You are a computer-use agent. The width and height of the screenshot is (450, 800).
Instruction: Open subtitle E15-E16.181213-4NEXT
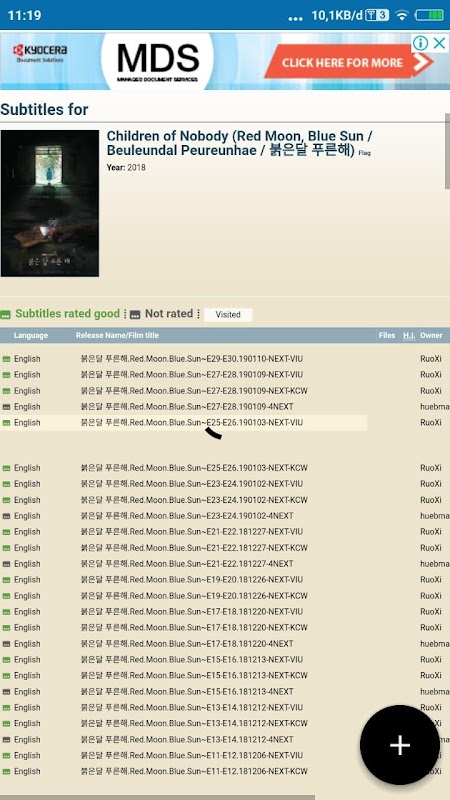tap(187, 692)
